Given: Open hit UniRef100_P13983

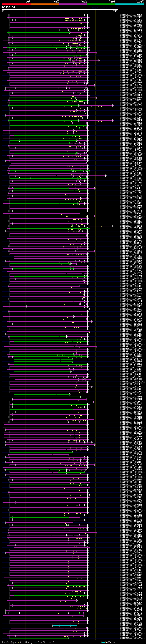Looking at the screenshot, I should (x=131, y=70).
